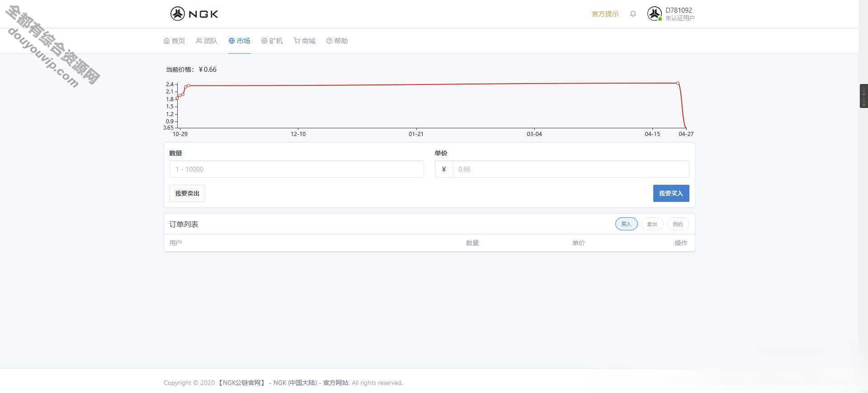Click the 用户 column header
The image size is (868, 393).
[175, 243]
